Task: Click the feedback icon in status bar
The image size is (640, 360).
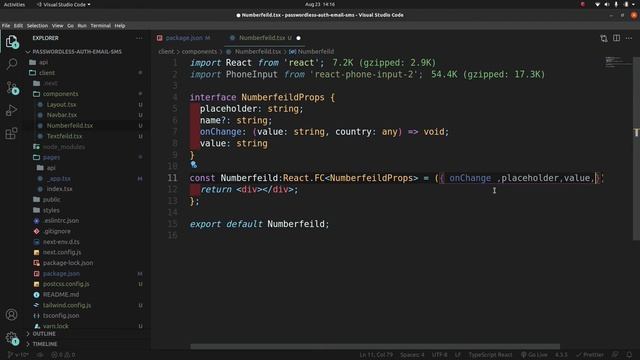Action: point(616,355)
